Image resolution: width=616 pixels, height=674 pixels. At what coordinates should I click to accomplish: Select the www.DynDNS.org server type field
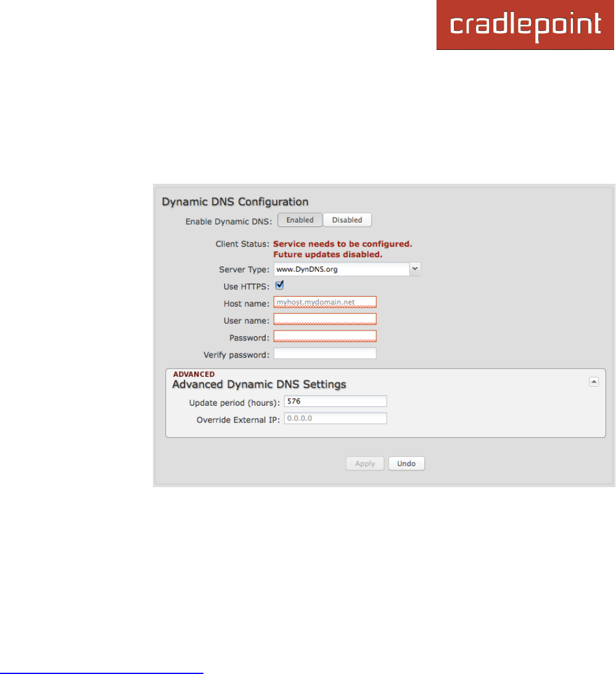tap(342, 269)
